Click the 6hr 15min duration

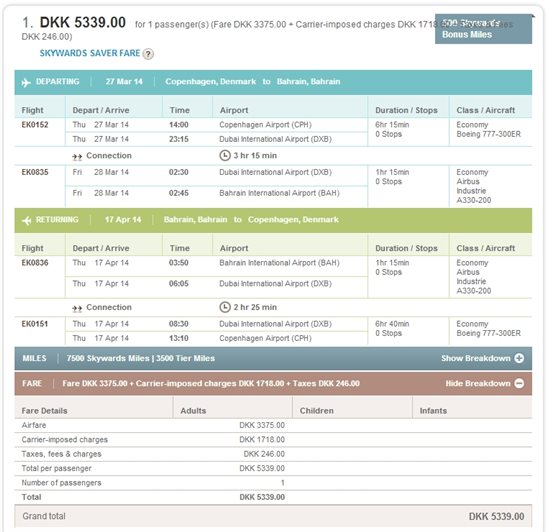click(x=392, y=124)
